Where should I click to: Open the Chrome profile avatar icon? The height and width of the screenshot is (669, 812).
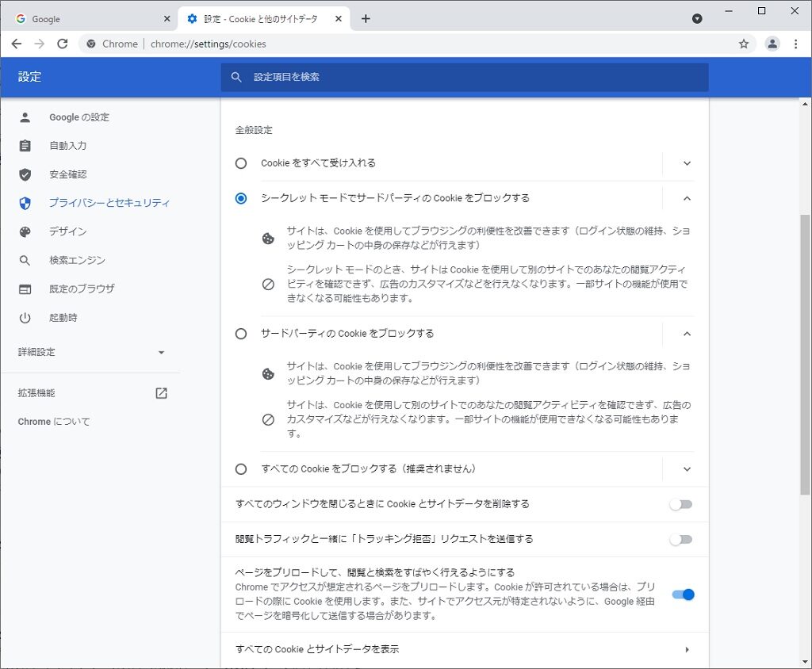click(772, 44)
